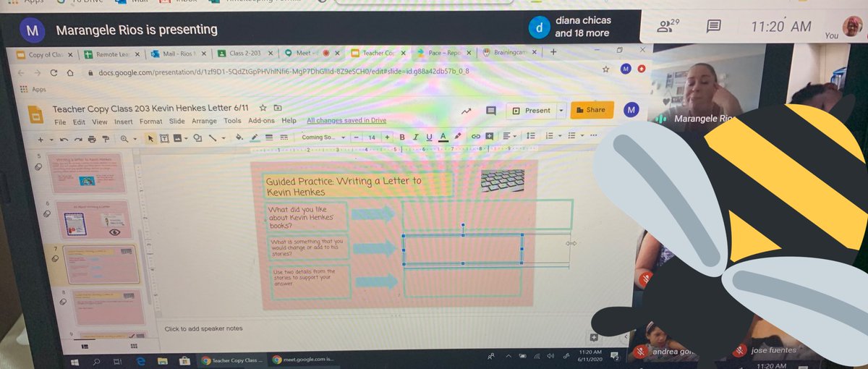868x369 pixels.
Task: Click the three-dot More toolbar options
Action: pos(594,135)
